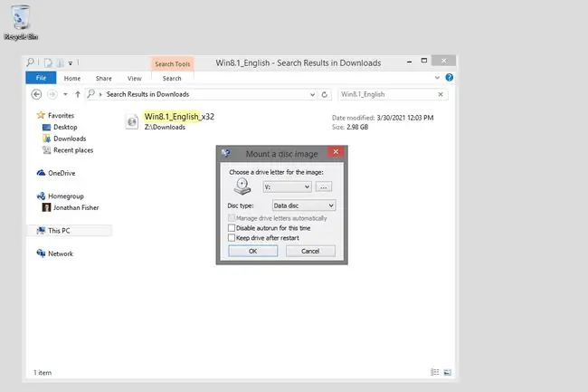Viewport: 588px width, 392px height.
Task: Switch to the Share ribbon tab
Action: (103, 79)
